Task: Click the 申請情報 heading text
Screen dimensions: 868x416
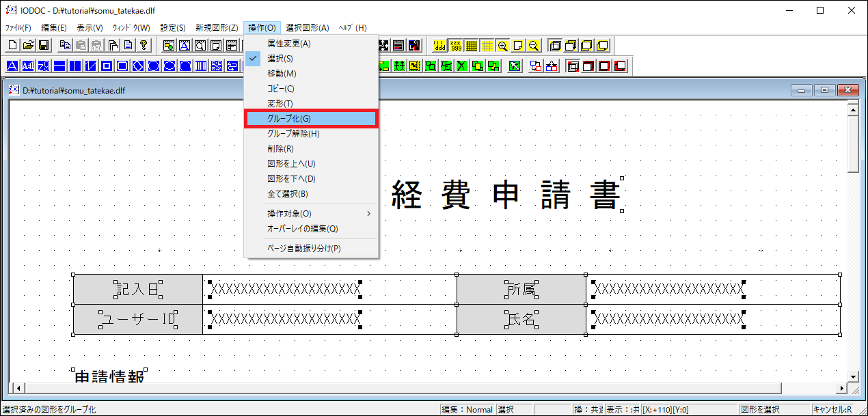Action: (109, 376)
